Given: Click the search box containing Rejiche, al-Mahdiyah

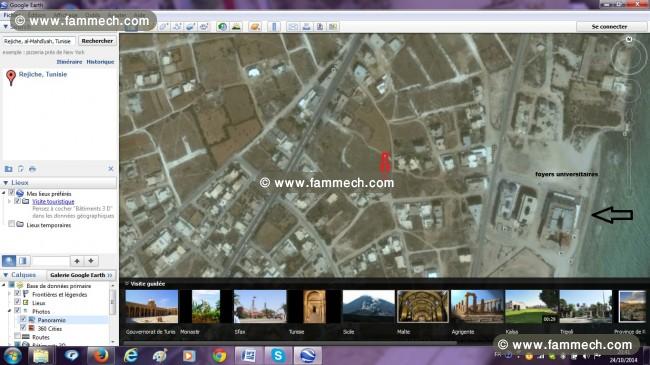Looking at the screenshot, I should pyautogui.click(x=39, y=41).
